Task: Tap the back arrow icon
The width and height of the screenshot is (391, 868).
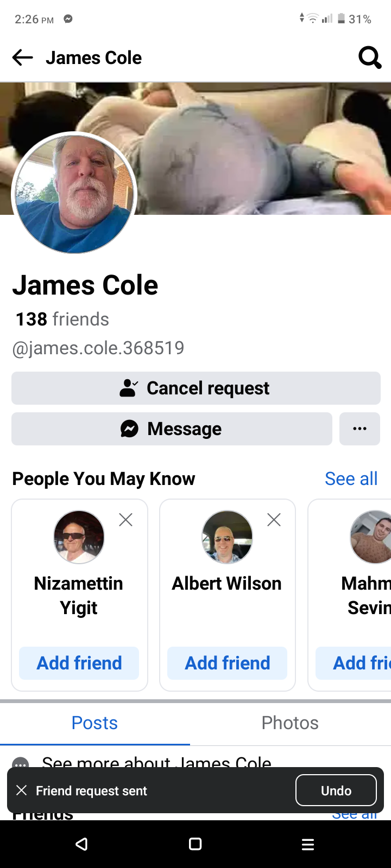Action: (23, 58)
